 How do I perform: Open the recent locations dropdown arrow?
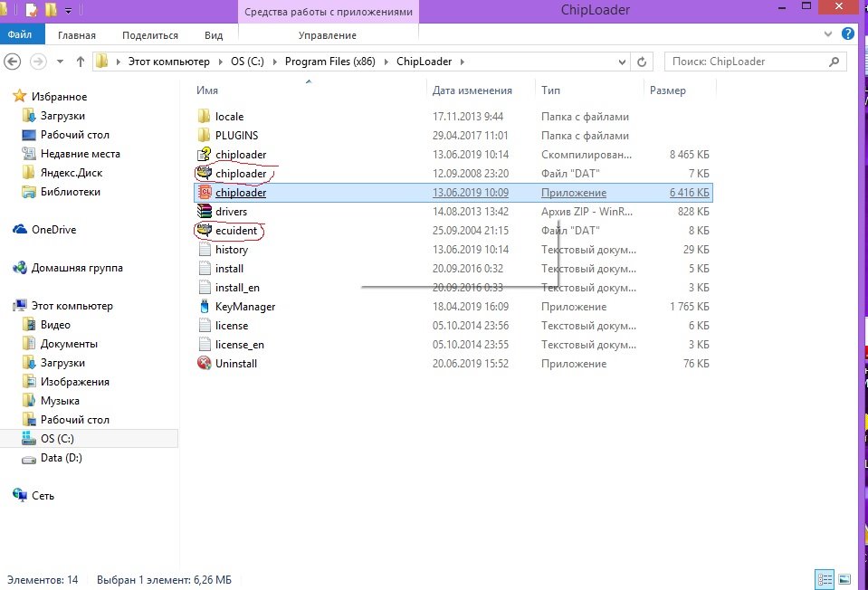click(x=59, y=62)
